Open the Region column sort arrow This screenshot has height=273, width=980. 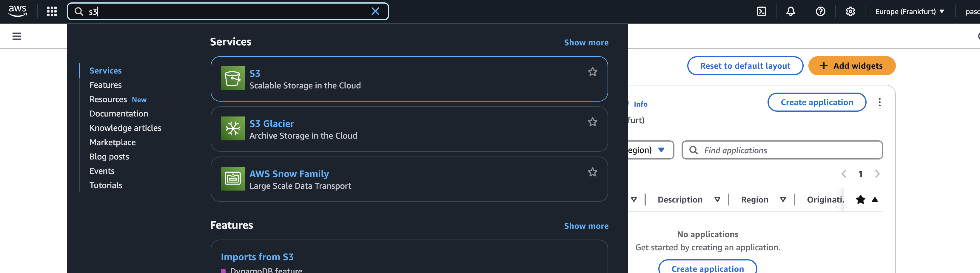click(783, 200)
